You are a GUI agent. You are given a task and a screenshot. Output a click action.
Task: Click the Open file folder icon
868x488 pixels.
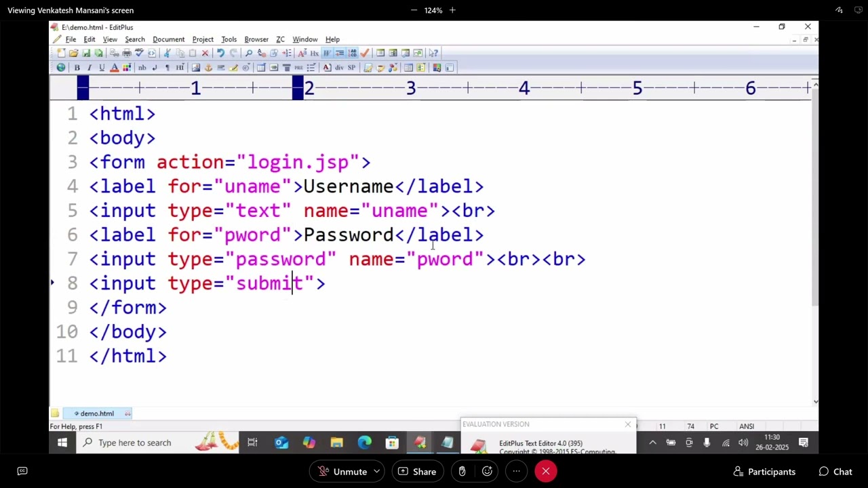[x=73, y=53]
